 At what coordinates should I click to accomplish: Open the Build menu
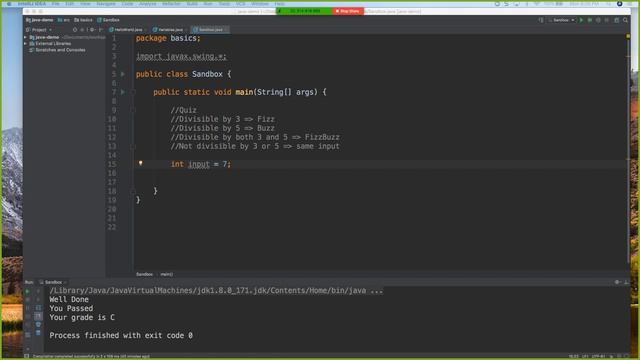[192, 4]
